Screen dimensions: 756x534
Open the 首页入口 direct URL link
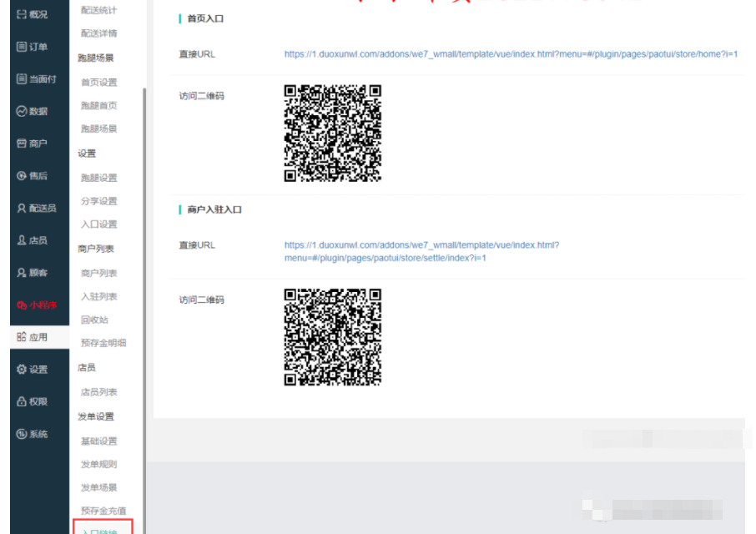click(x=511, y=54)
